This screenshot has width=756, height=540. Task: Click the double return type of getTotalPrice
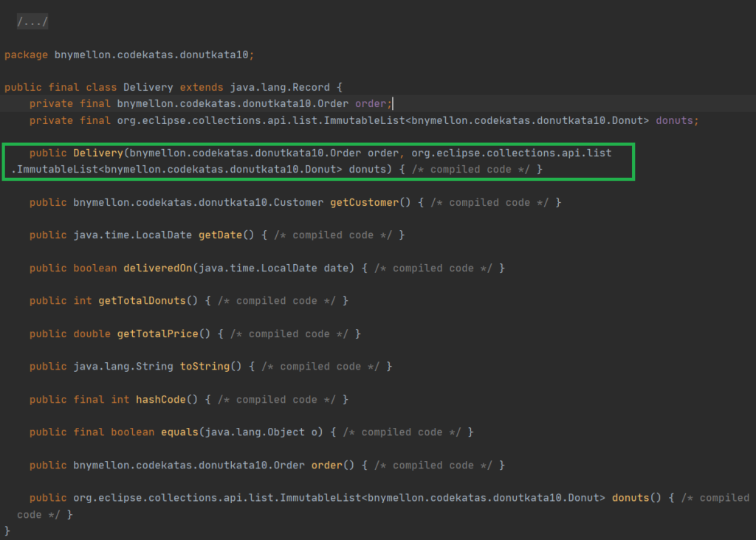(x=92, y=334)
